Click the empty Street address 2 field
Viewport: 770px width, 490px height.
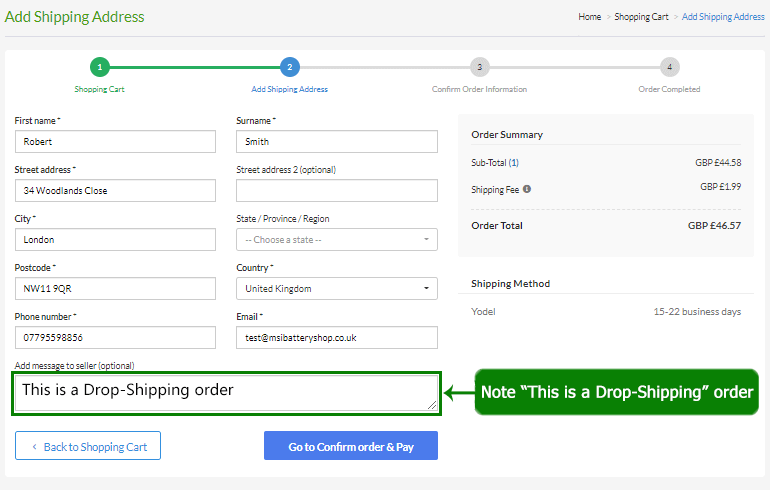[337, 191]
